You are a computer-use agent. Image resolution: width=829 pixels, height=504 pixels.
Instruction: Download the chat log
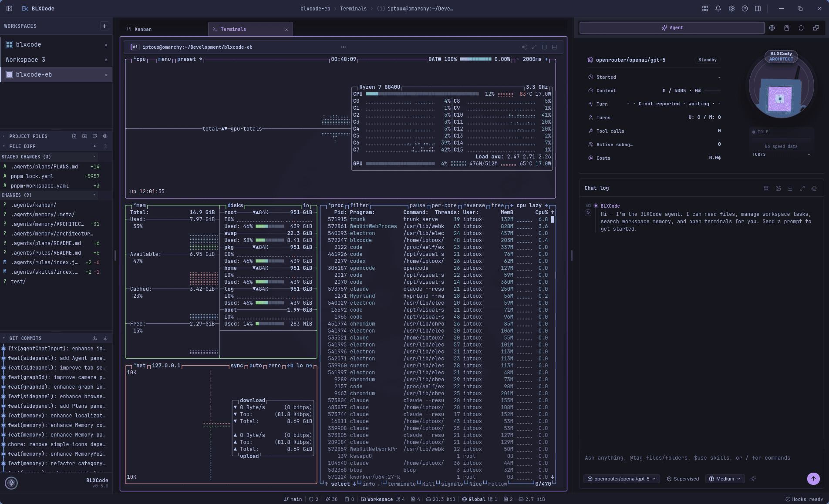click(x=790, y=188)
